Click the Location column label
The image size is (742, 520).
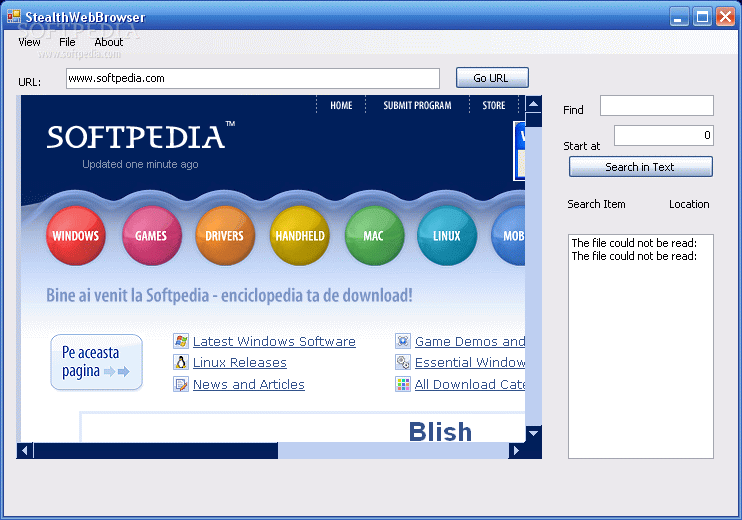click(689, 204)
